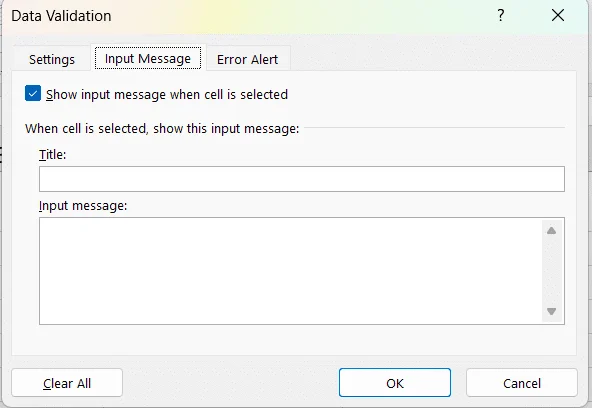Viewport: 592px width, 408px height.
Task: Focus the Title text field
Action: click(302, 179)
